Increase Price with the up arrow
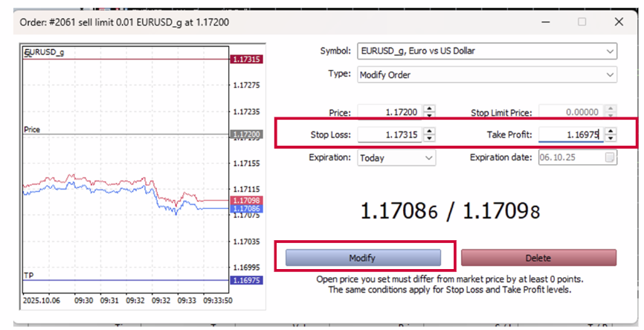This screenshot has width=644, height=330. [x=429, y=109]
